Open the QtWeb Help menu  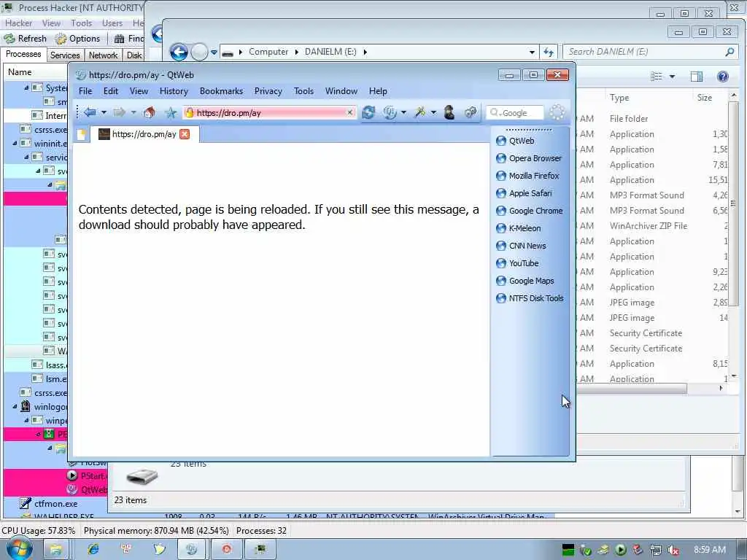pyautogui.click(x=378, y=91)
